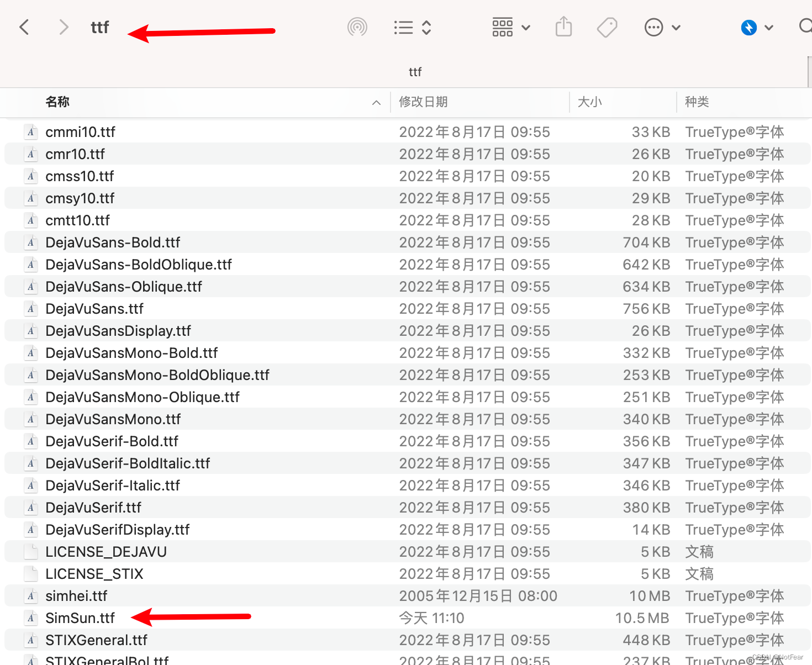
Task: Click the font icon for cmsy10.ttf
Action: coord(31,198)
